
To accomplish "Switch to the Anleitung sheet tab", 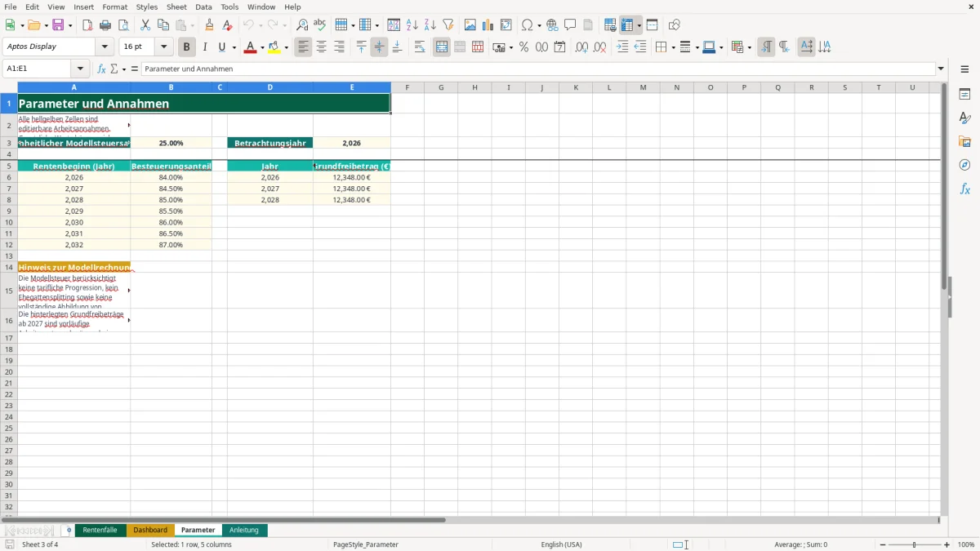I will tap(244, 530).
